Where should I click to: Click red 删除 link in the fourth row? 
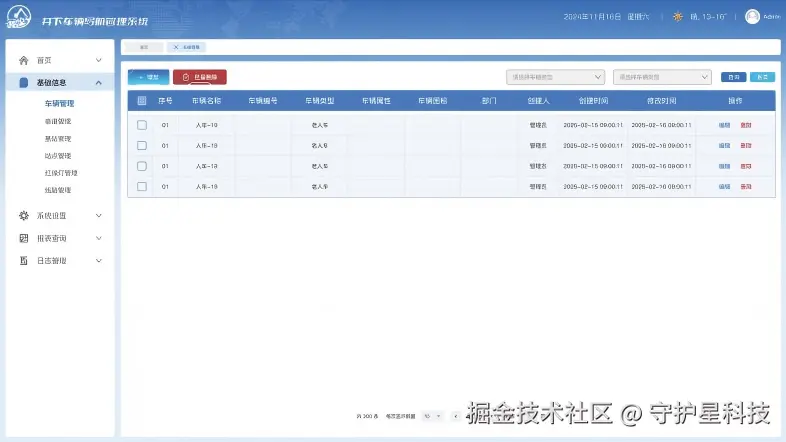(x=746, y=187)
